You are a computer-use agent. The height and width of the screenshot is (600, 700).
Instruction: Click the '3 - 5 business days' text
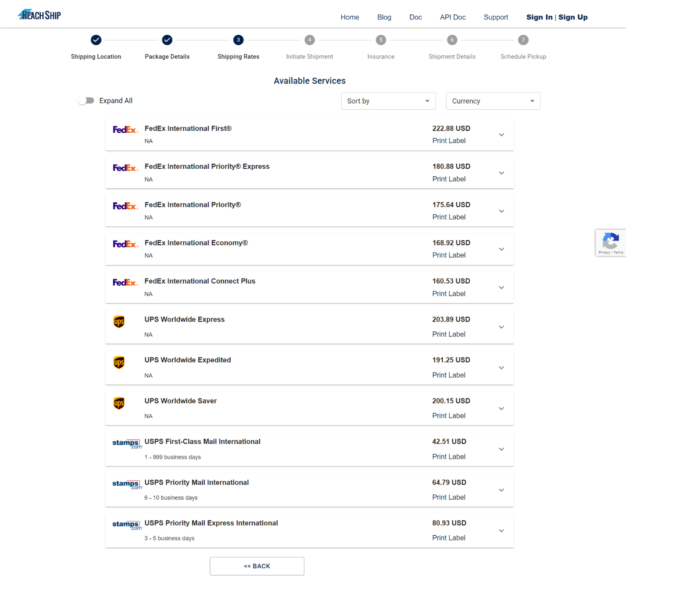click(169, 538)
